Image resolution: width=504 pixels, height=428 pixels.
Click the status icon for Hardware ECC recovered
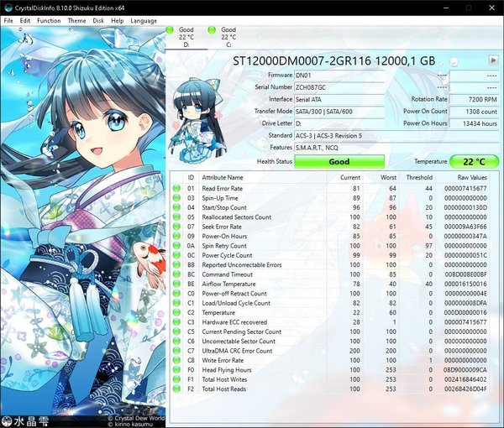pyautogui.click(x=176, y=322)
